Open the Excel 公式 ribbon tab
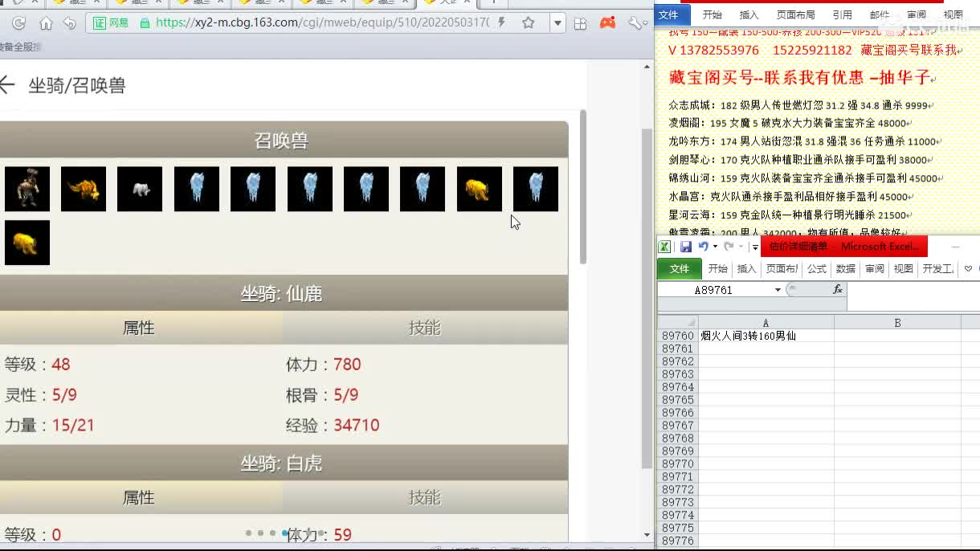Image resolution: width=980 pixels, height=551 pixels. (x=817, y=269)
